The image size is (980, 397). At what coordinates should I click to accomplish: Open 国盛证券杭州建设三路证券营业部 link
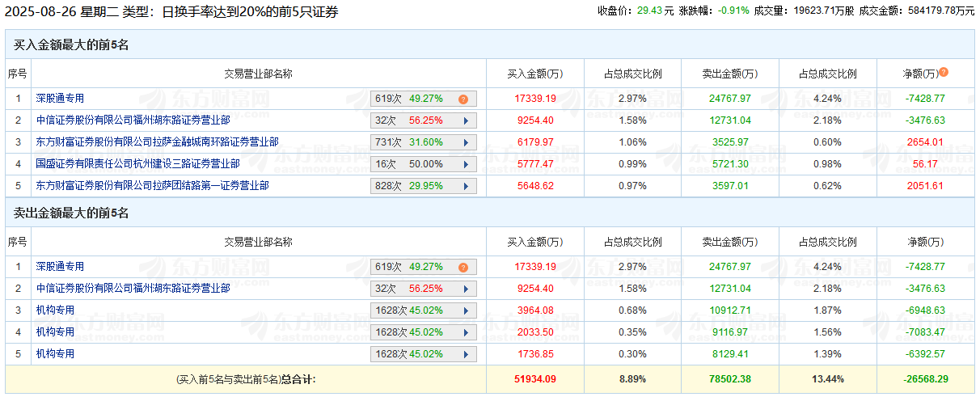coord(137,164)
